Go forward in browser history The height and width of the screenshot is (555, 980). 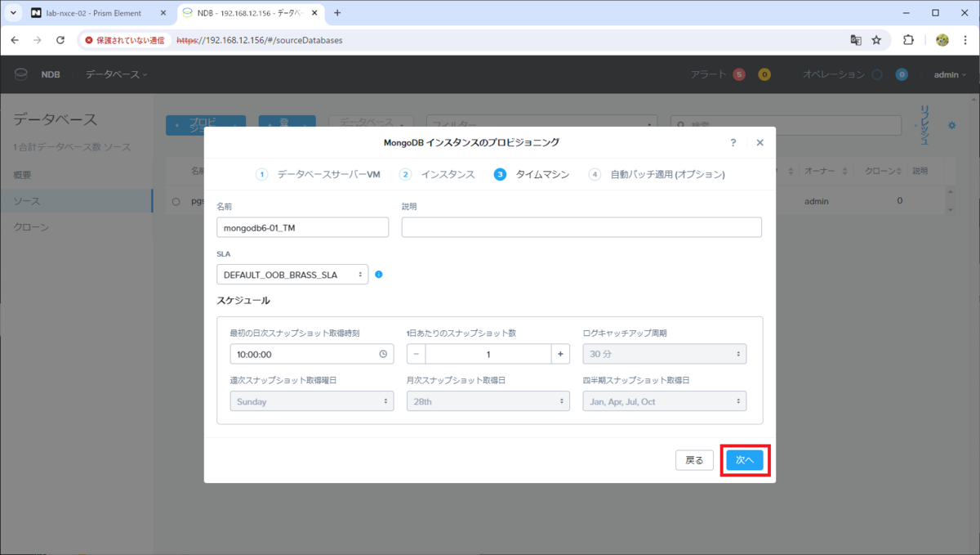point(38,39)
